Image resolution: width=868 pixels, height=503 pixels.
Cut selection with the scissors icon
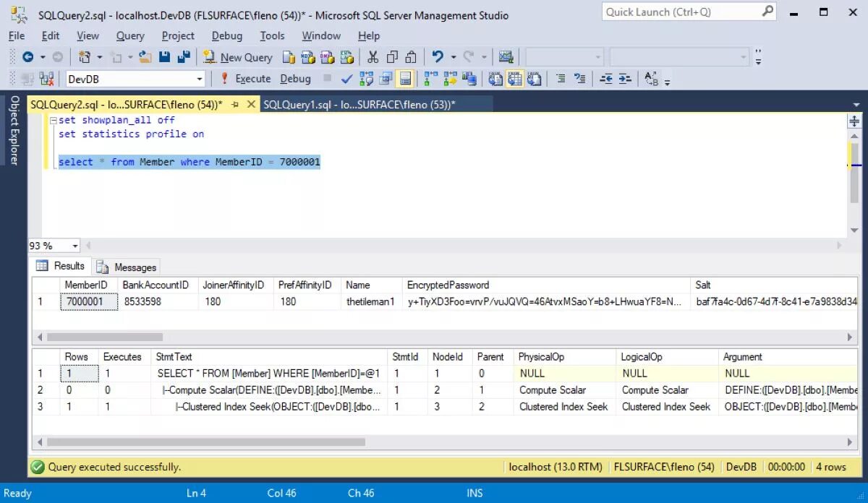coord(373,57)
